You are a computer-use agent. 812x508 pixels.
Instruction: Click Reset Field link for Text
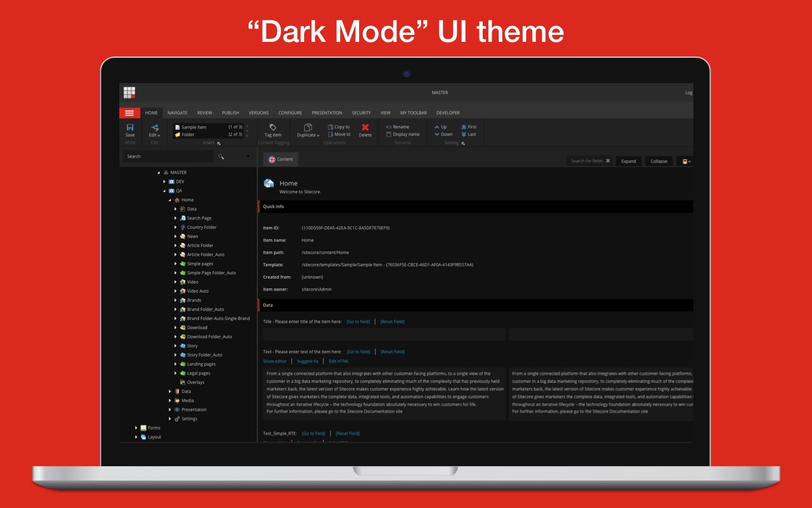click(x=392, y=352)
